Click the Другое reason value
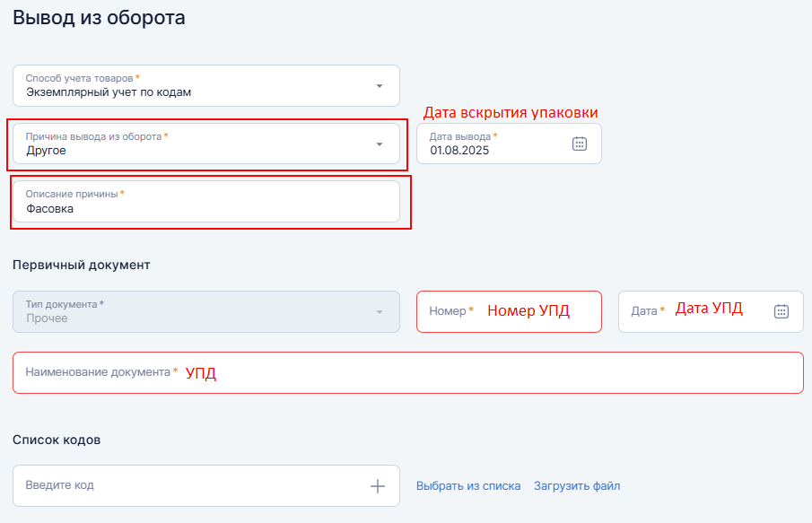The image size is (812, 523). [x=46, y=151]
